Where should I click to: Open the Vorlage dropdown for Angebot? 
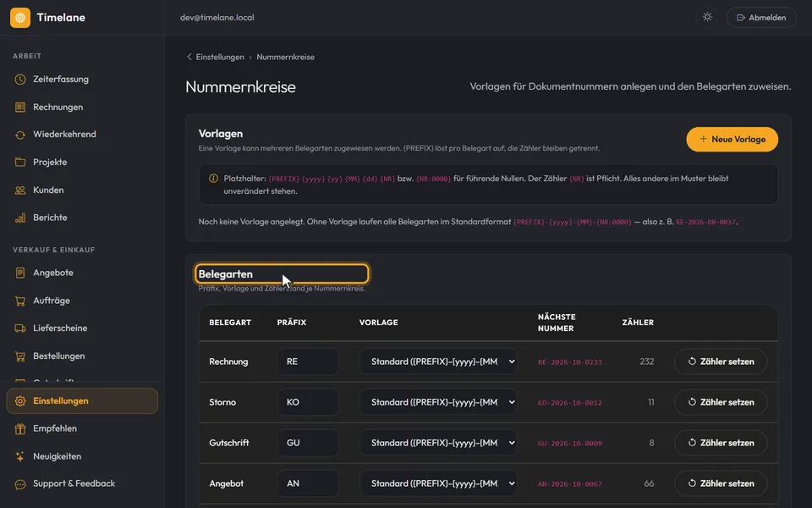point(439,483)
